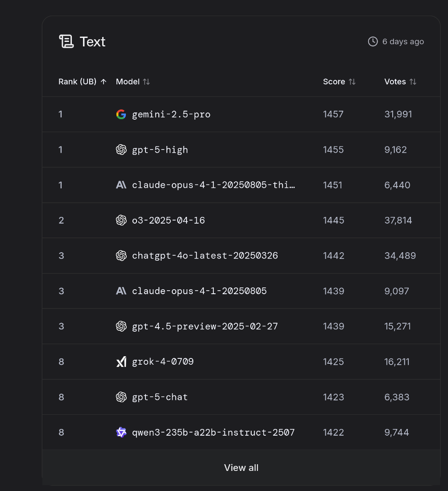448x491 pixels.
Task: Click the Google logo beside gemini-2.5-pro
Action: pyautogui.click(x=121, y=114)
